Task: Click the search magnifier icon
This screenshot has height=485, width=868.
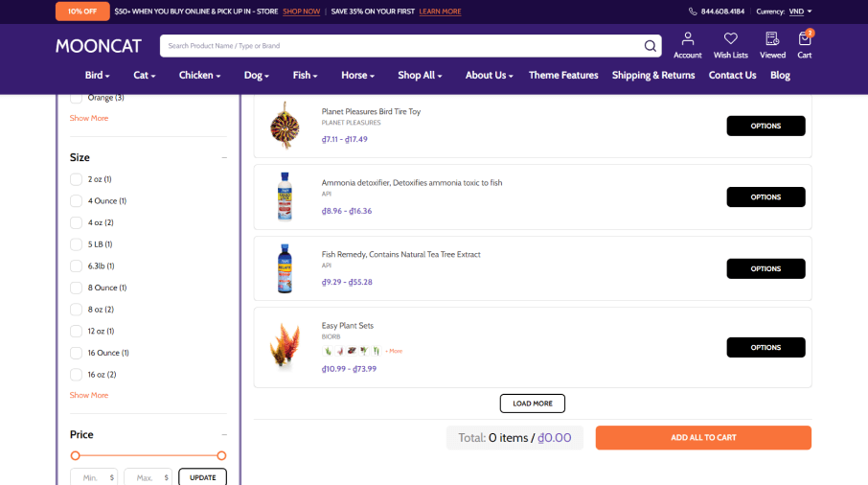Action: coord(650,46)
